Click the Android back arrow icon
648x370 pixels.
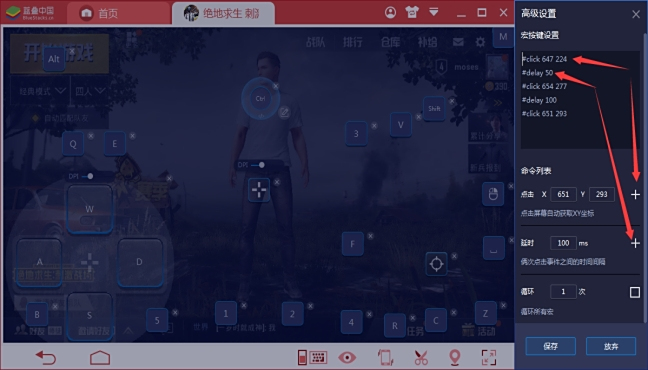(45, 357)
